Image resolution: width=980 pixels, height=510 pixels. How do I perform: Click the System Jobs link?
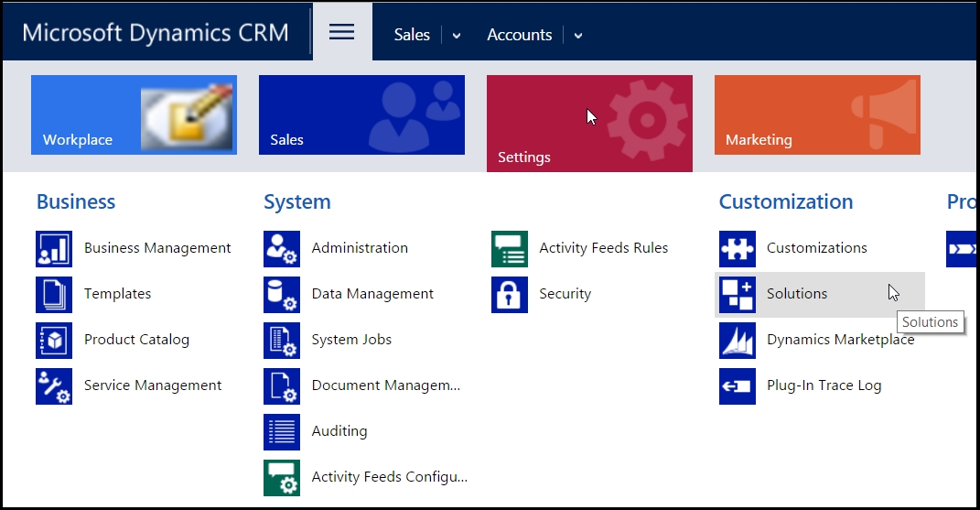[351, 340]
